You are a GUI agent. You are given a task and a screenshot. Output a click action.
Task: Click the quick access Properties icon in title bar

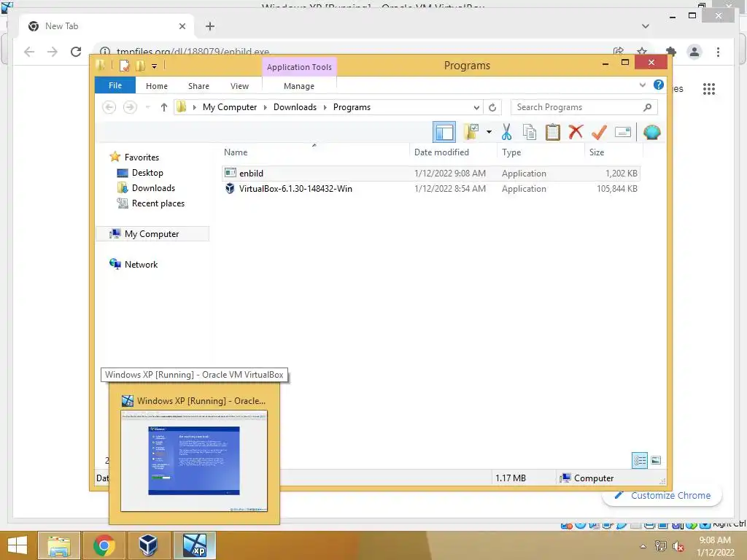(x=124, y=65)
